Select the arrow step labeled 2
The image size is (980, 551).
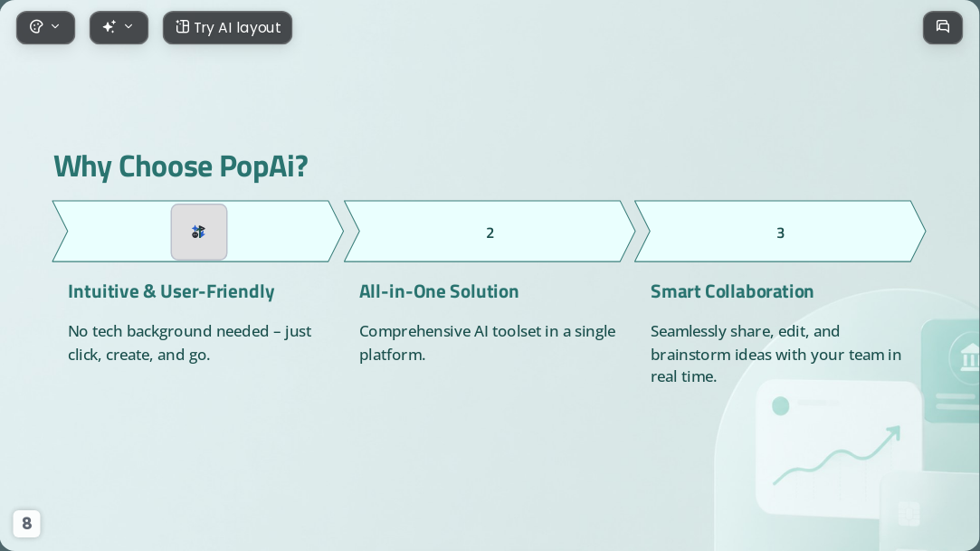point(490,231)
